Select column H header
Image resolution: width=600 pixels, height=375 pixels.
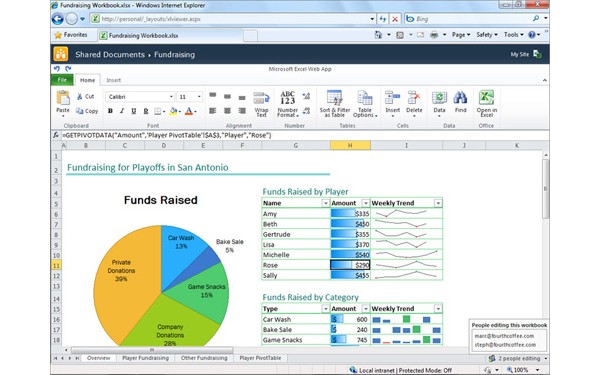click(x=350, y=145)
